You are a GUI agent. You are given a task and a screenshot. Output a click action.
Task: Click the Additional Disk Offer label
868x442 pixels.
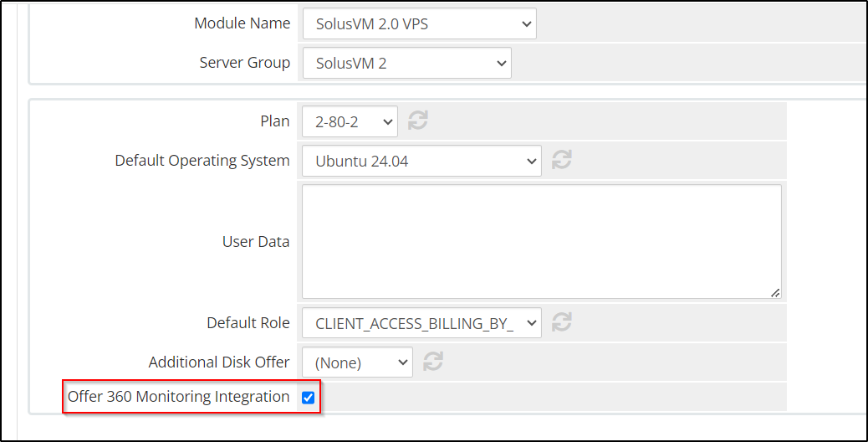coord(218,362)
